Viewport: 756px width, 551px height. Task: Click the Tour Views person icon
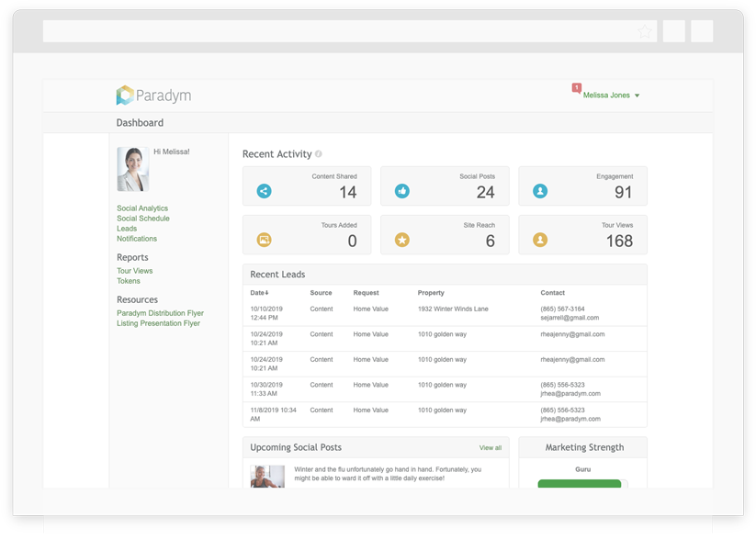(540, 240)
